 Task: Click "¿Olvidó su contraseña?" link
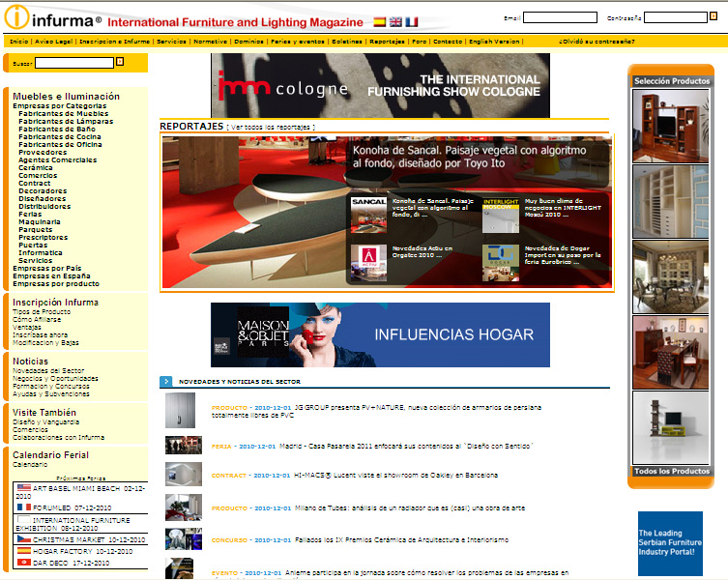click(x=596, y=42)
